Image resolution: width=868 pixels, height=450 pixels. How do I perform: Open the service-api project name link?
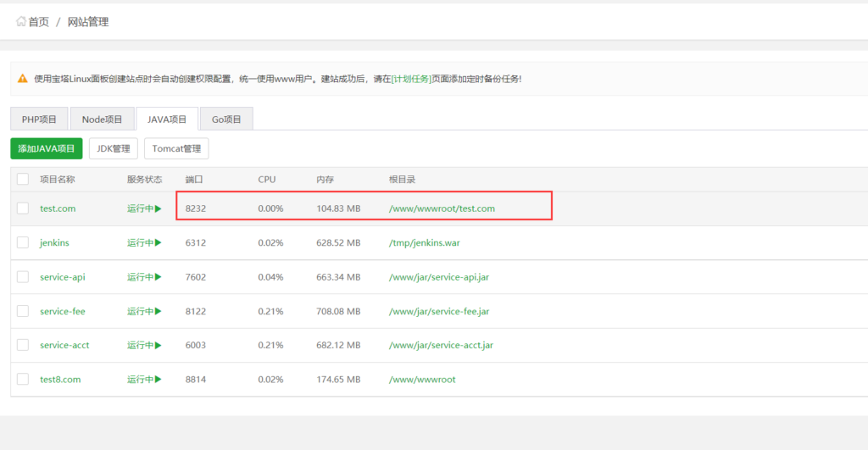[63, 277]
